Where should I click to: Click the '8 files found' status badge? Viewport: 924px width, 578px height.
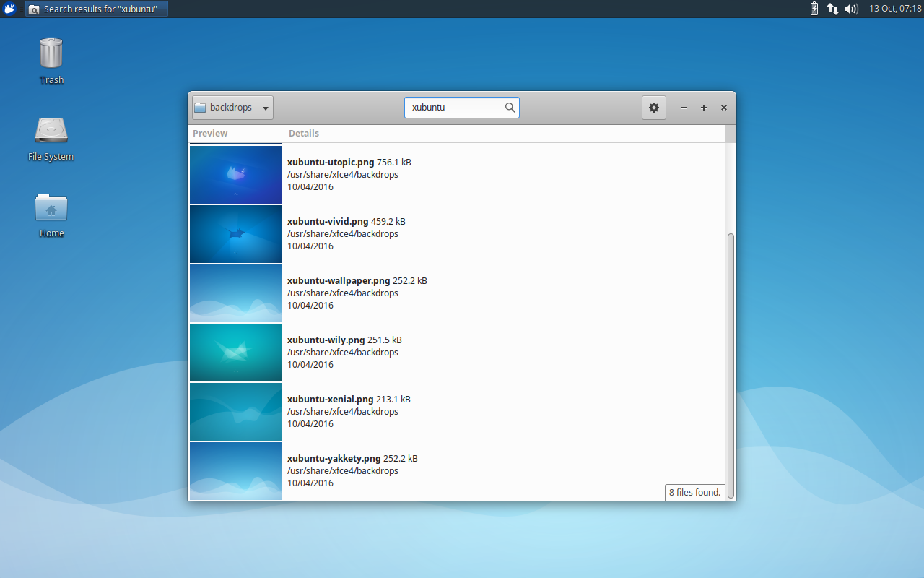[x=694, y=492]
